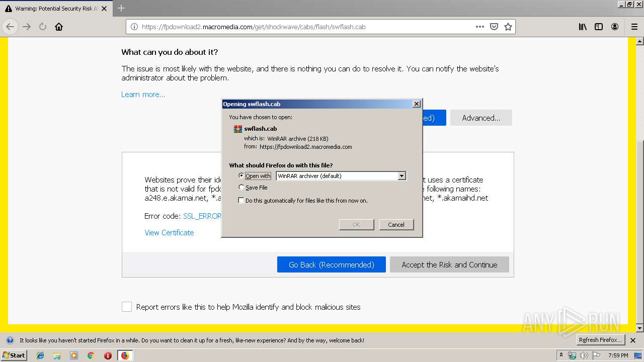This screenshot has height=362, width=644.
Task: Open the 'View Certificate' link
Action: pos(169,233)
